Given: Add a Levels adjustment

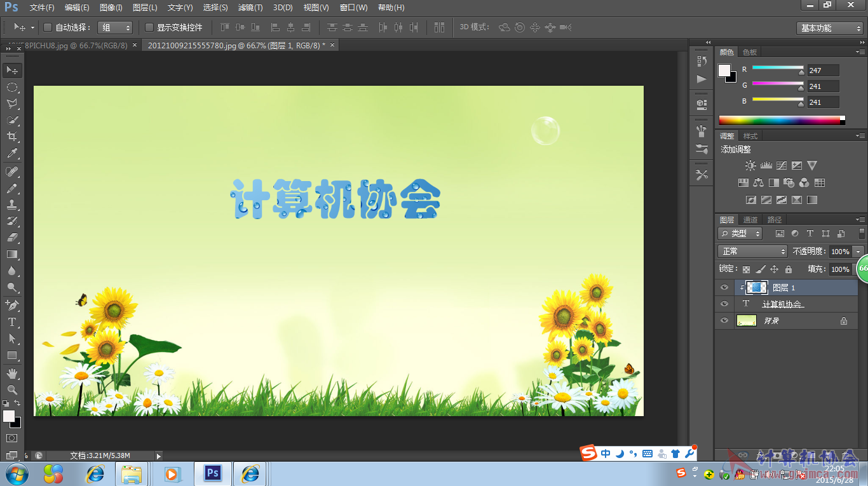Looking at the screenshot, I should coord(766,165).
